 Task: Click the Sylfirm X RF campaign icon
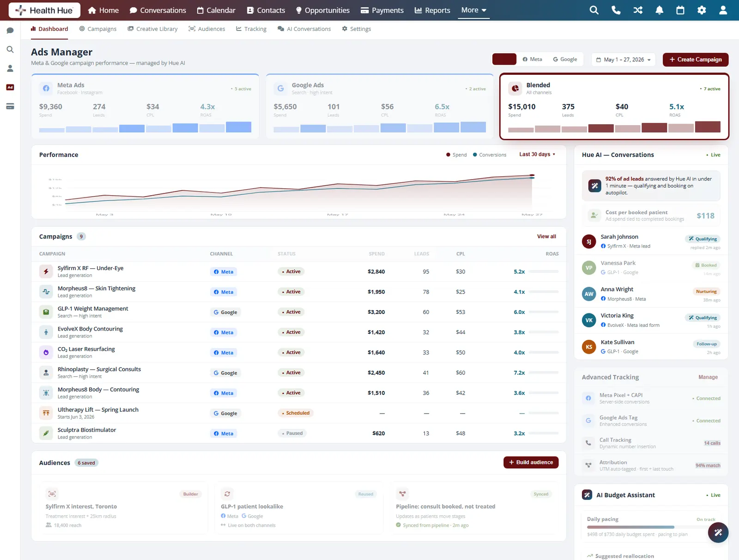[46, 271]
